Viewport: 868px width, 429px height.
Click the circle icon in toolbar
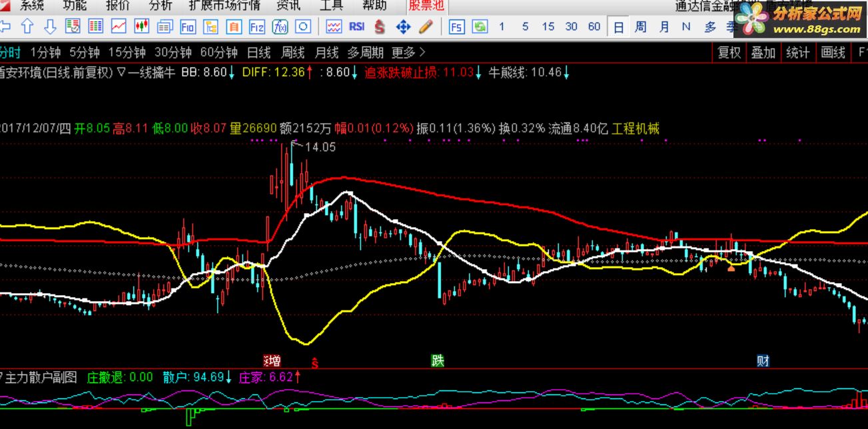click(x=303, y=27)
